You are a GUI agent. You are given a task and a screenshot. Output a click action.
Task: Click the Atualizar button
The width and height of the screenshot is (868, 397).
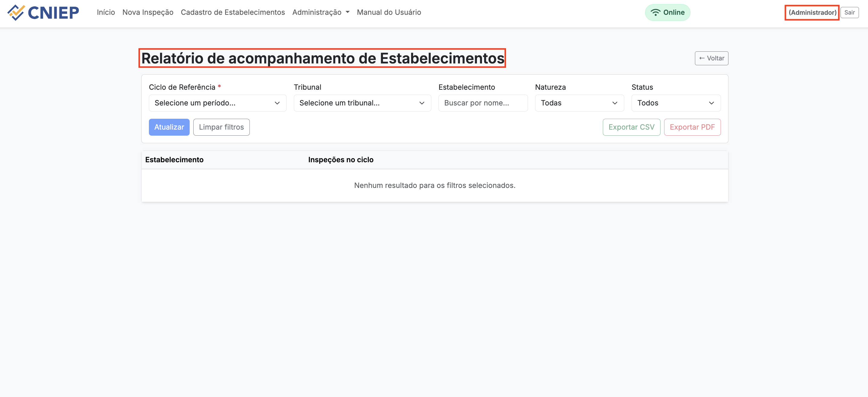(x=169, y=127)
